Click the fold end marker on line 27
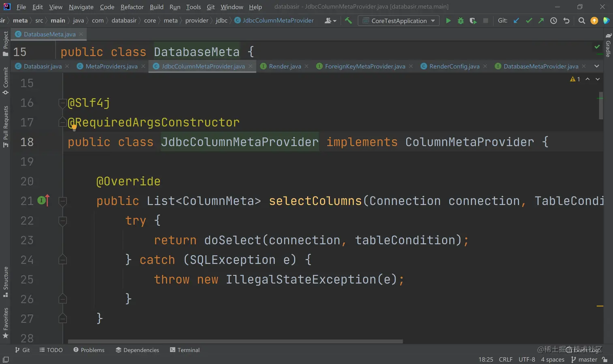The image size is (613, 364). tap(62, 319)
